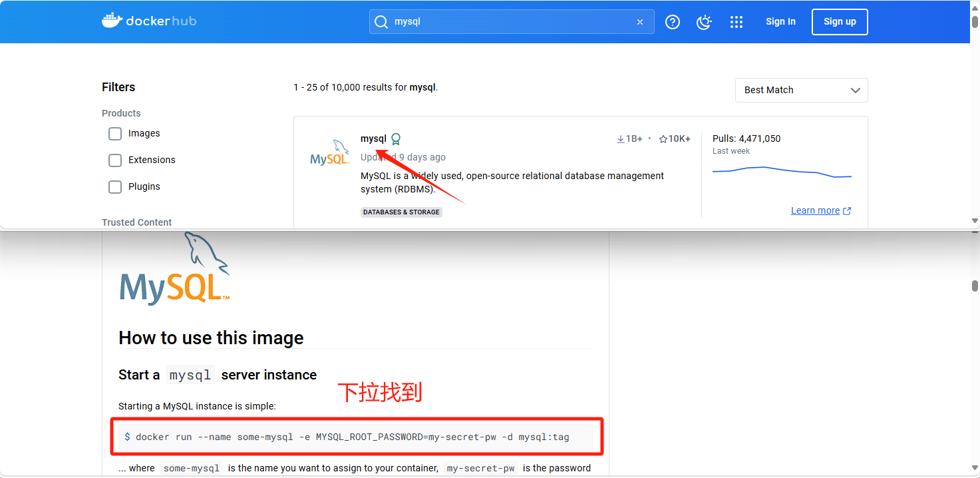Viewport: 980px width, 478px height.
Task: Open the Best Match sort dropdown
Action: (x=801, y=91)
